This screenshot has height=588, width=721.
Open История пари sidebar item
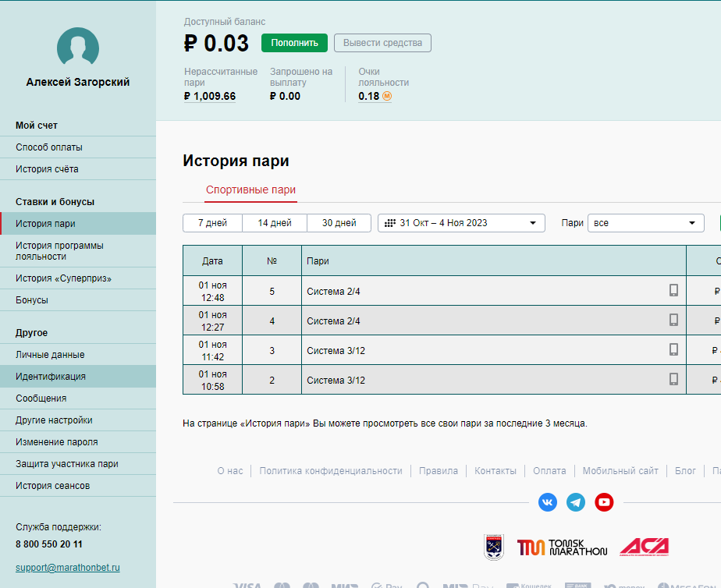tap(78, 224)
